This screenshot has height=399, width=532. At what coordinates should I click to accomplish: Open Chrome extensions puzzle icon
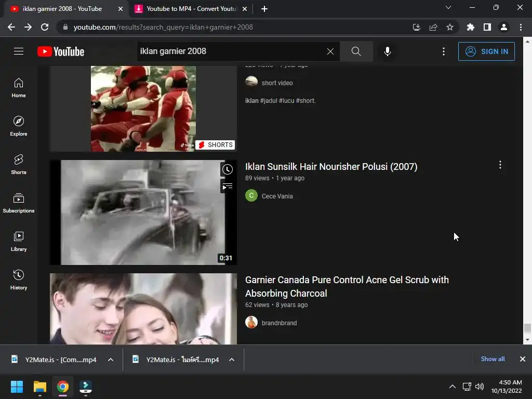(x=470, y=27)
